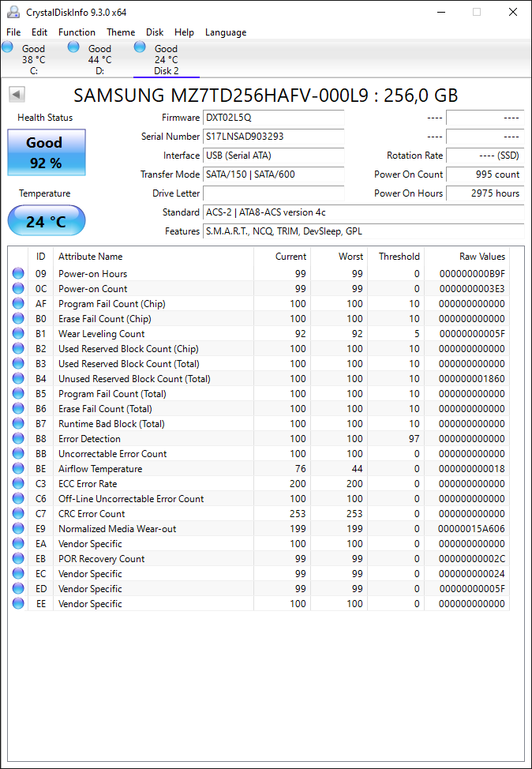
Task: Click the Worst column header
Action: 339,257
